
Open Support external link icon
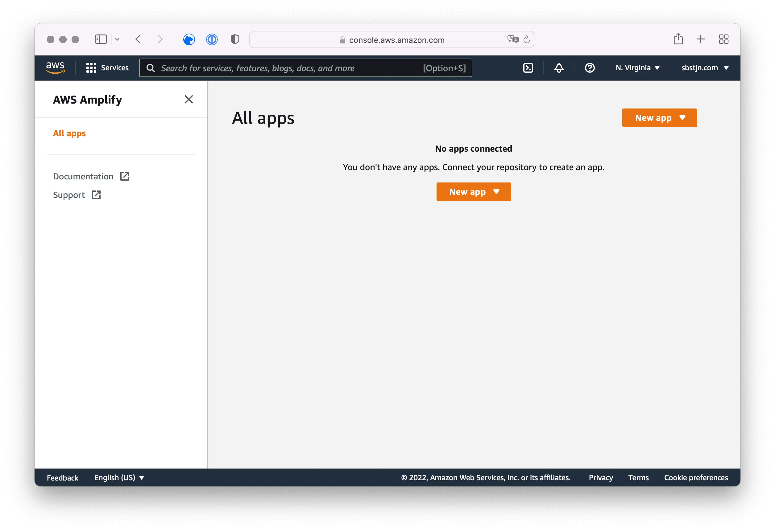(96, 195)
